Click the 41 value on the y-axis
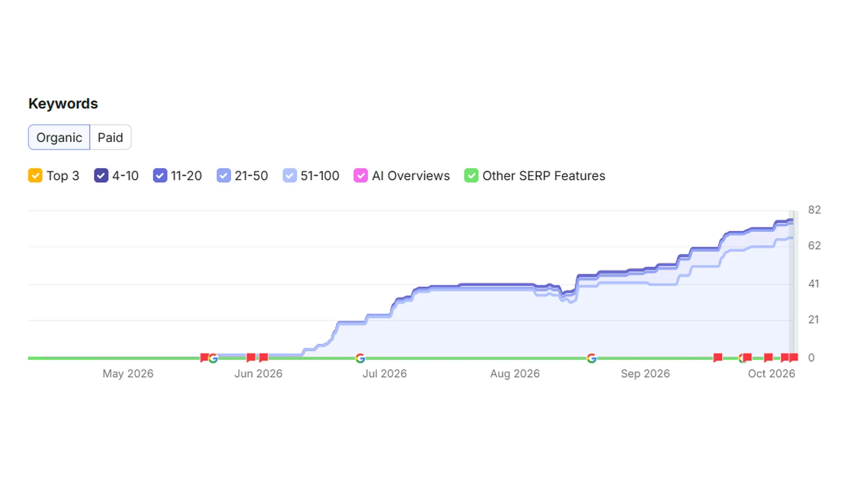868x488 pixels. (814, 284)
